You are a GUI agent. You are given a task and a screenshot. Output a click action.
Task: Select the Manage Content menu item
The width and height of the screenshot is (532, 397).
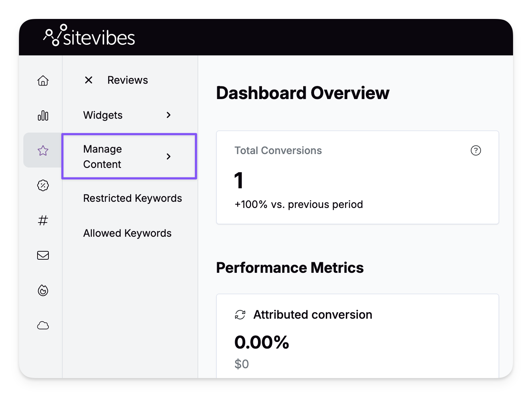point(103,157)
